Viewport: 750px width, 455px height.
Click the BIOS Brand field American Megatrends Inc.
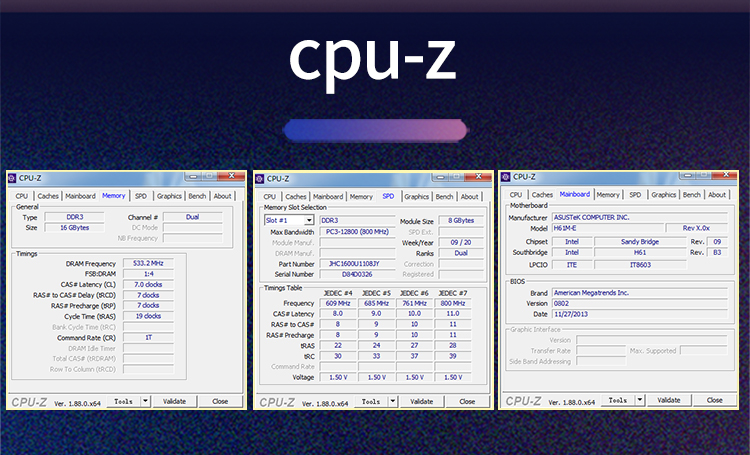point(640,292)
